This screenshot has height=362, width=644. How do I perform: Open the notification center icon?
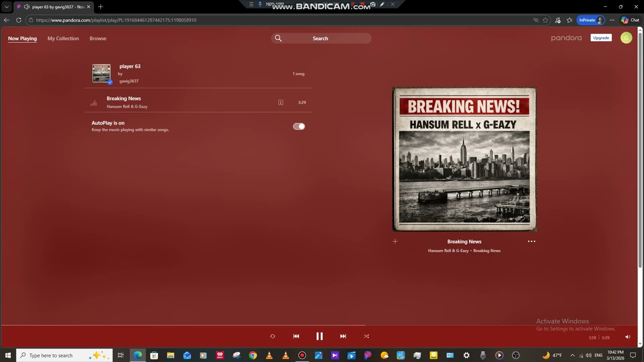pyautogui.click(x=633, y=355)
